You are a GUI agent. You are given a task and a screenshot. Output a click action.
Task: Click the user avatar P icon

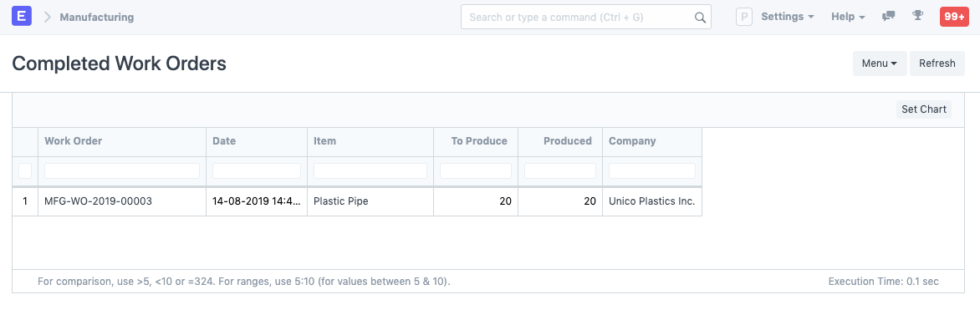tap(743, 17)
